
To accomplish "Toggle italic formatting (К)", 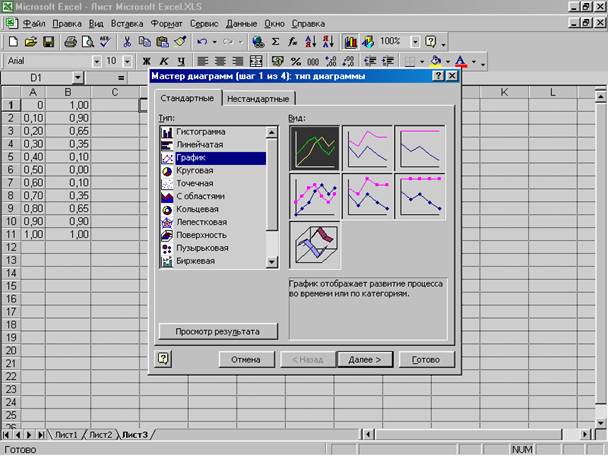I will point(163,62).
